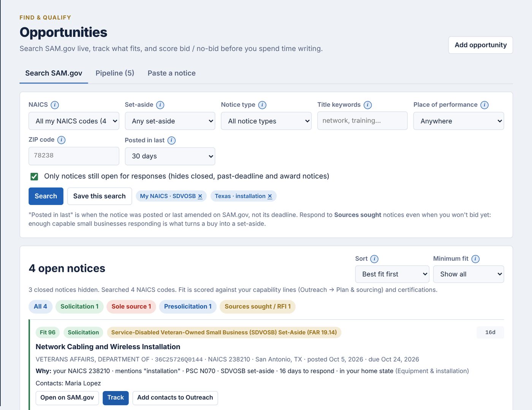Click the NAICS info icon

(55, 105)
